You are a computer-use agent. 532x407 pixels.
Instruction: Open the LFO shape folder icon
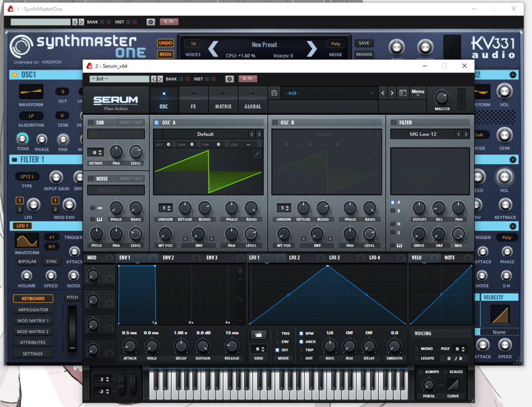(259, 335)
